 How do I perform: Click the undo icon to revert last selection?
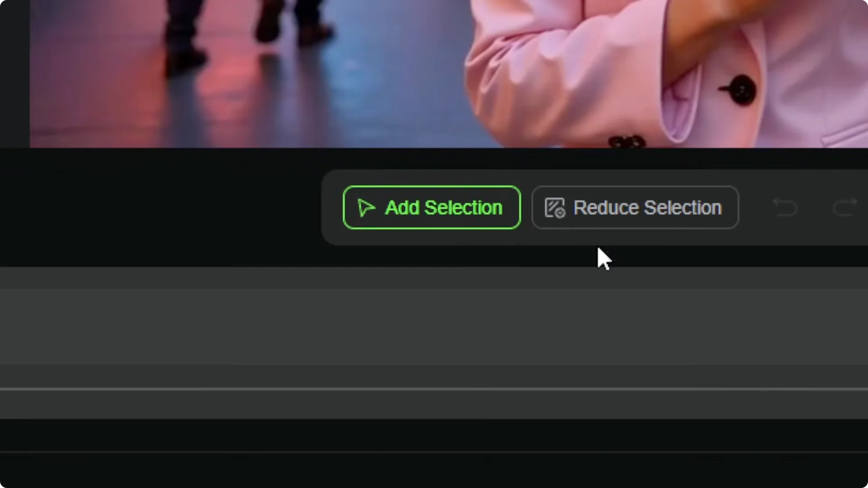(785, 207)
